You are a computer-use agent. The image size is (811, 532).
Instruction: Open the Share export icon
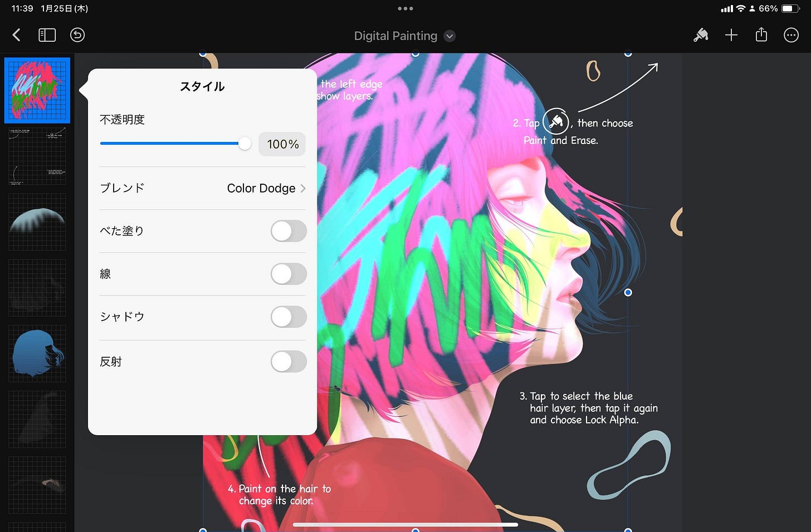761,35
